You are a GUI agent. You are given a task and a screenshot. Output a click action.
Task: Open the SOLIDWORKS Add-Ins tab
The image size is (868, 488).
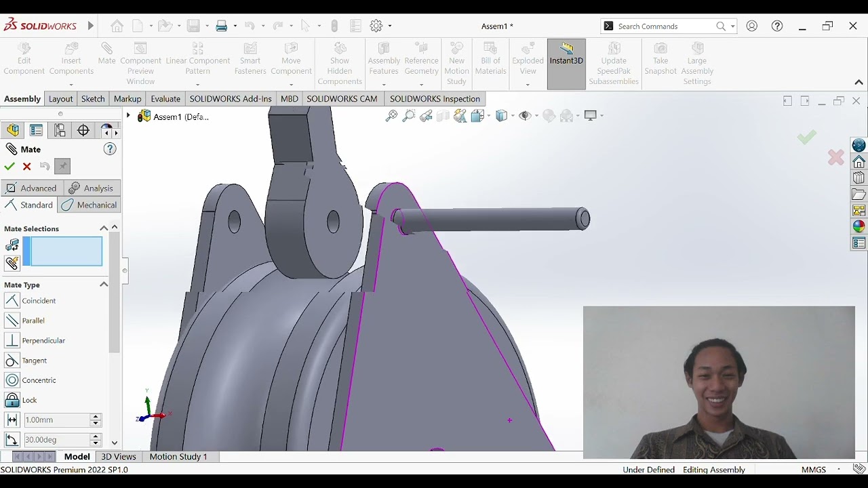(x=231, y=98)
